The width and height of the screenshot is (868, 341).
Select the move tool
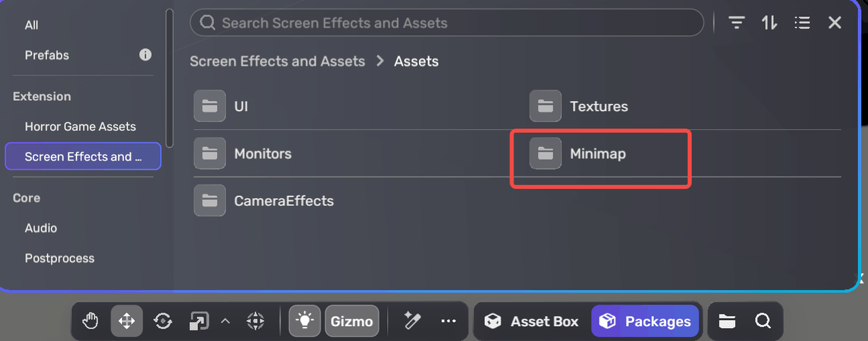(127, 321)
